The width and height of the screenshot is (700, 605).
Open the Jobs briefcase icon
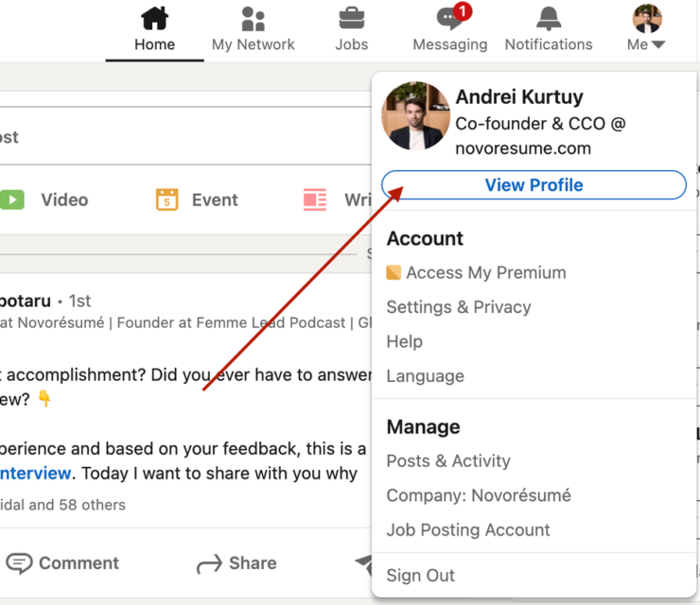[352, 19]
